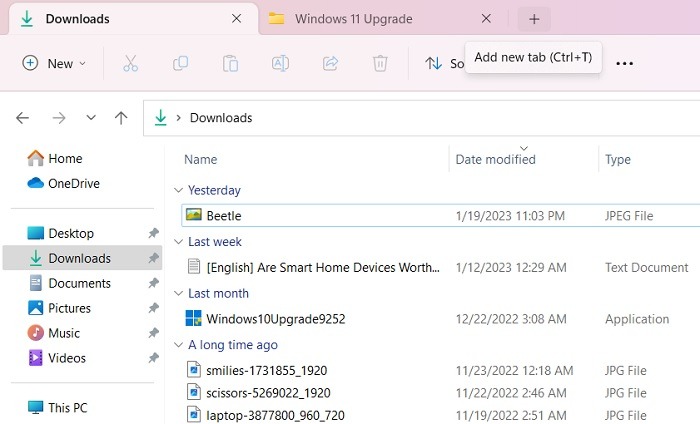The image size is (700, 424).
Task: Add a new tab with plus button
Action: click(x=534, y=19)
